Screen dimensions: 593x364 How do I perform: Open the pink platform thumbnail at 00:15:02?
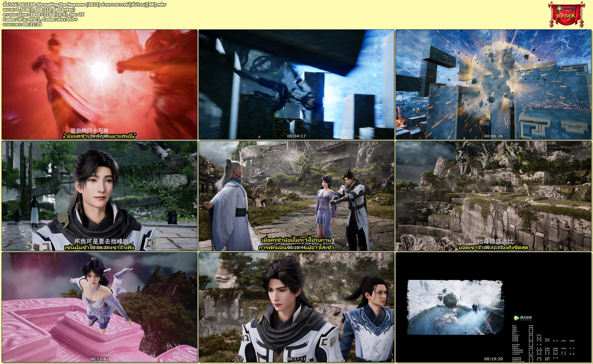(x=99, y=307)
